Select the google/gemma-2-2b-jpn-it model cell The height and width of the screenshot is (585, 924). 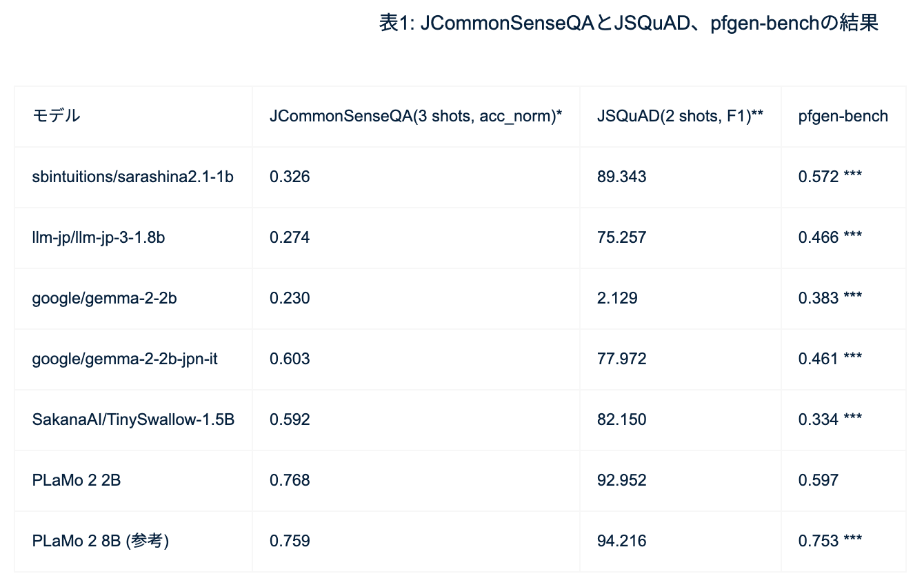(125, 359)
